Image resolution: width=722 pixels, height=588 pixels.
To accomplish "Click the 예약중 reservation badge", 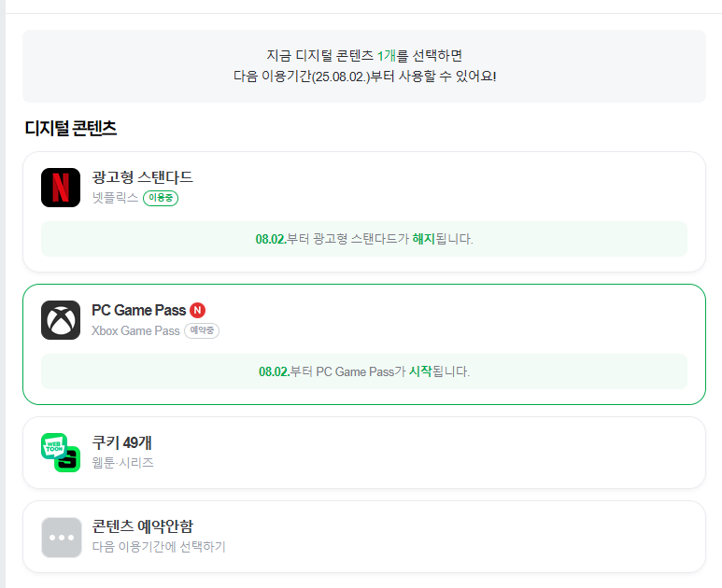I will 202,330.
